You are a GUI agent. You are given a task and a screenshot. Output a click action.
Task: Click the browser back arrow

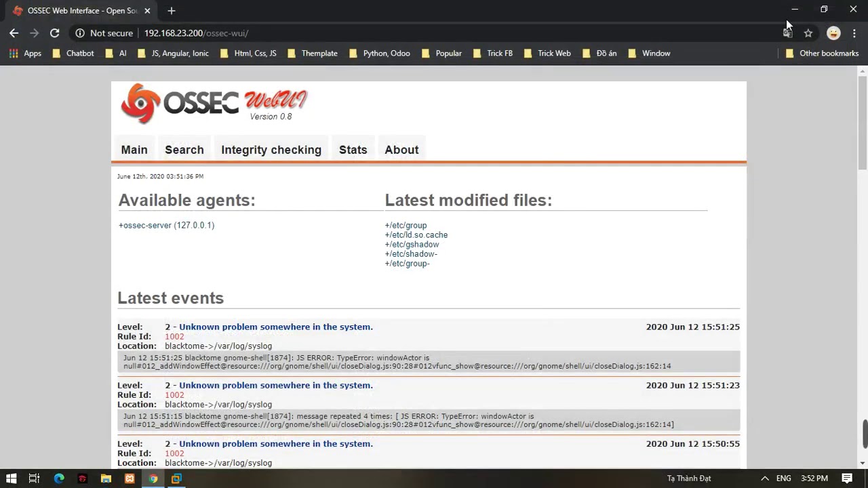[x=14, y=33]
